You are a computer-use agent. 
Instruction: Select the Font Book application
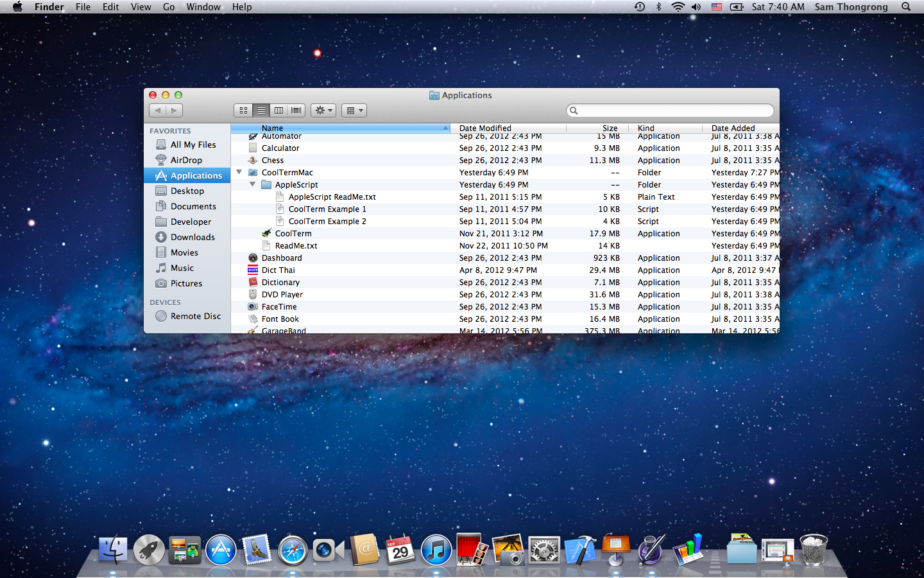click(x=505, y=319)
